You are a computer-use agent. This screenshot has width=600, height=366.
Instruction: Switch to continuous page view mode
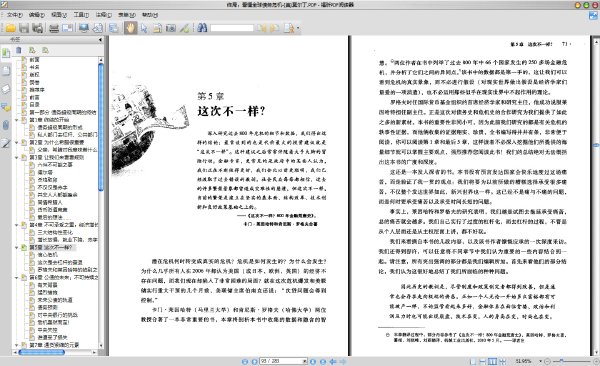coord(483,361)
